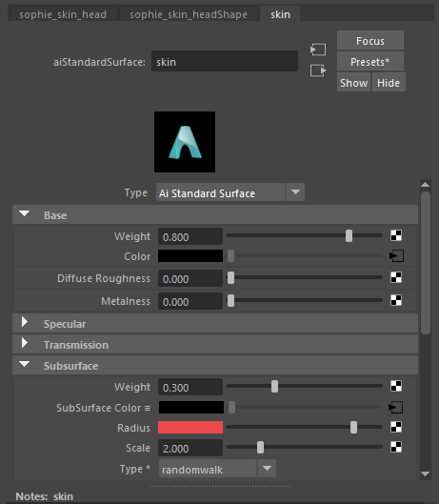Click checker map button for Metalness
The width and height of the screenshot is (439, 504).
tap(396, 300)
